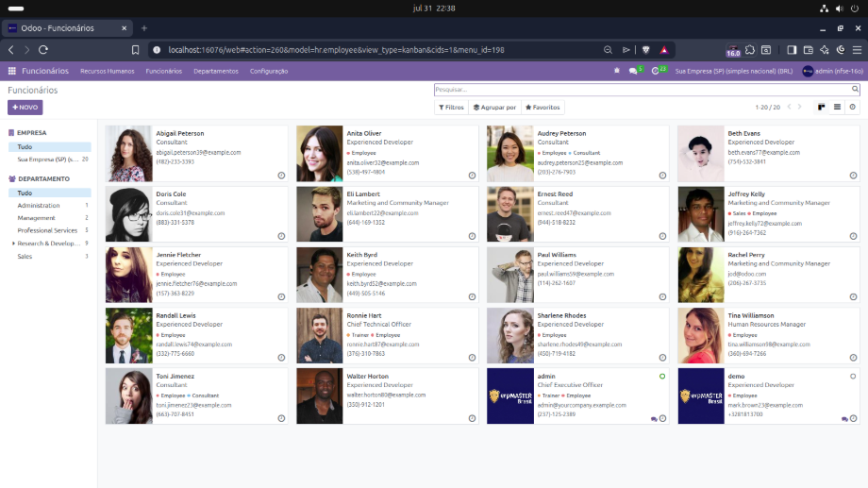The width and height of the screenshot is (868, 488).
Task: Click Brave Rewards triangle icon
Action: pyautogui.click(x=663, y=50)
